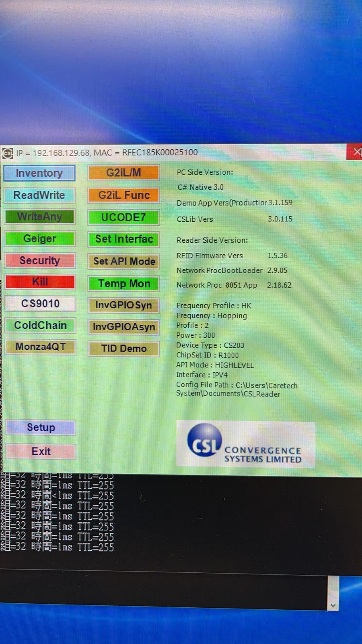The width and height of the screenshot is (362, 644).
Task: Click the ReadWrite button
Action: (39, 195)
